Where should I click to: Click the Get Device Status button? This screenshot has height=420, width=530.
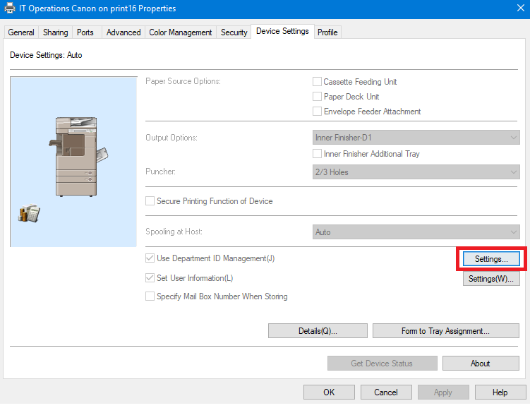click(383, 364)
